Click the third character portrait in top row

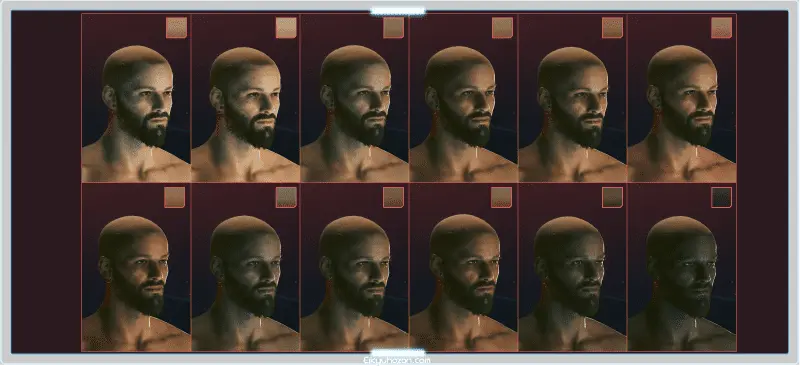tap(355, 98)
